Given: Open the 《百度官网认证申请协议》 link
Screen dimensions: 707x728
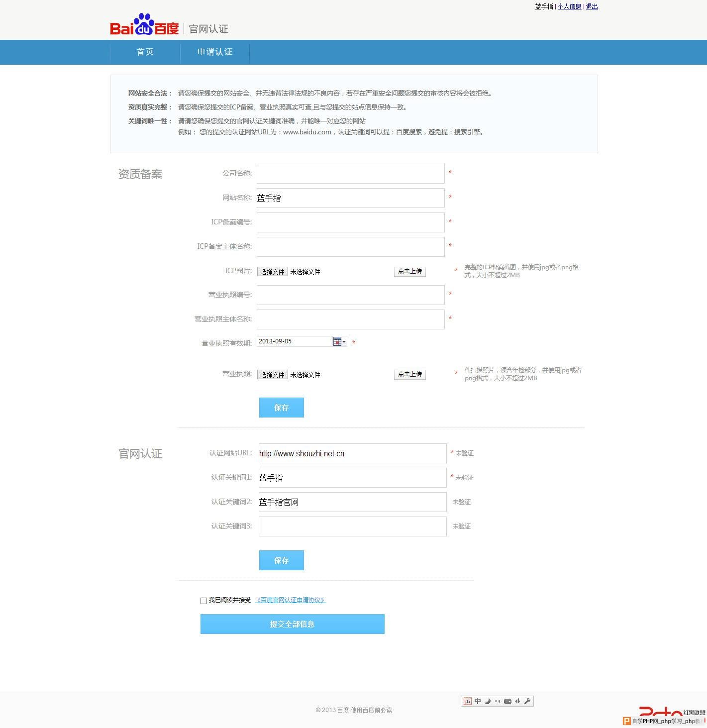Looking at the screenshot, I should (291, 600).
